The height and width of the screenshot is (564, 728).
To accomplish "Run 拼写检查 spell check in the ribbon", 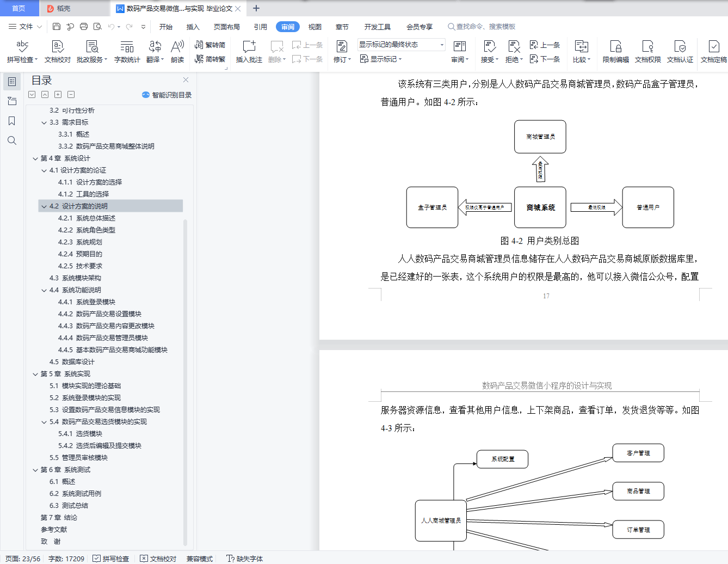I will pos(22,52).
